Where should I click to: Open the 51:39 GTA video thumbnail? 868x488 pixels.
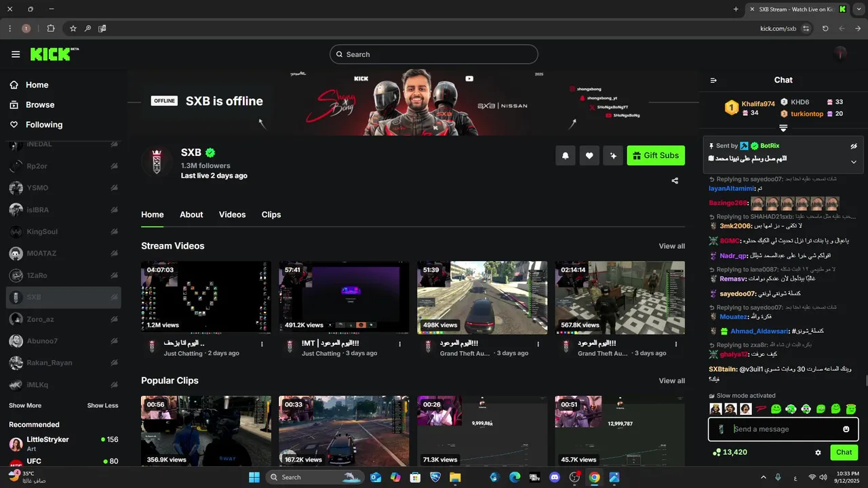pos(482,298)
